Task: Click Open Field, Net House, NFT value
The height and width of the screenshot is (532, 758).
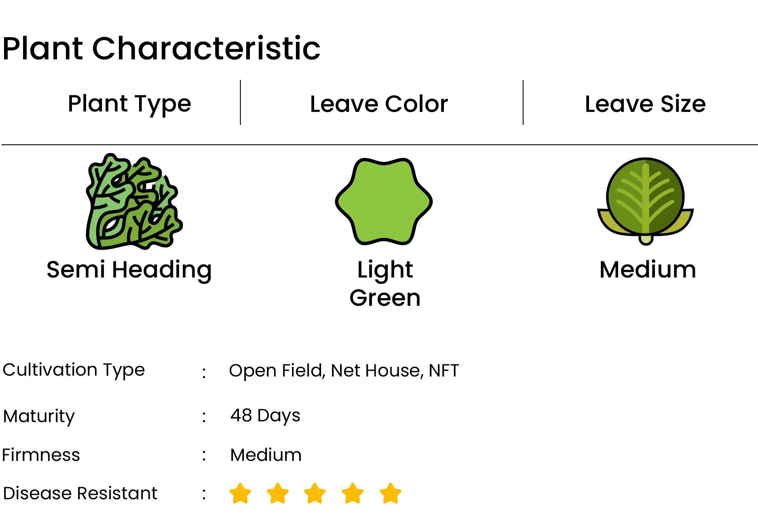Action: coord(344,370)
